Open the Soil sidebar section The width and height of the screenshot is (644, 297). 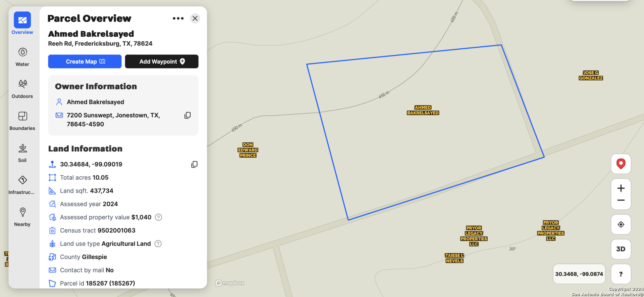pos(22,153)
